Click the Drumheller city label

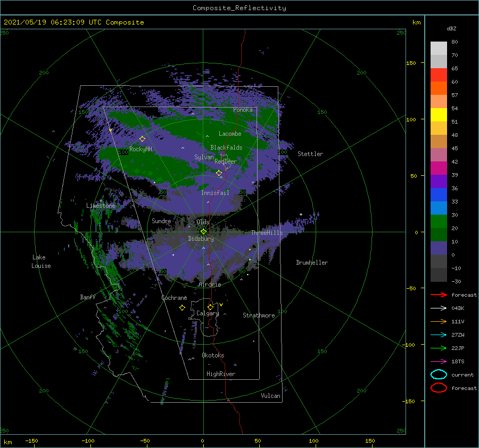coord(312,263)
